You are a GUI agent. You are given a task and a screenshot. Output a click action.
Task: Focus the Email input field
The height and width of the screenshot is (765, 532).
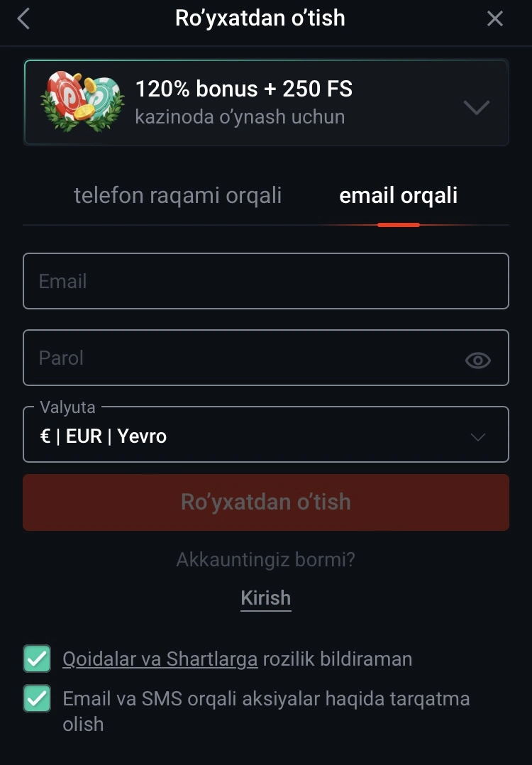click(266, 281)
